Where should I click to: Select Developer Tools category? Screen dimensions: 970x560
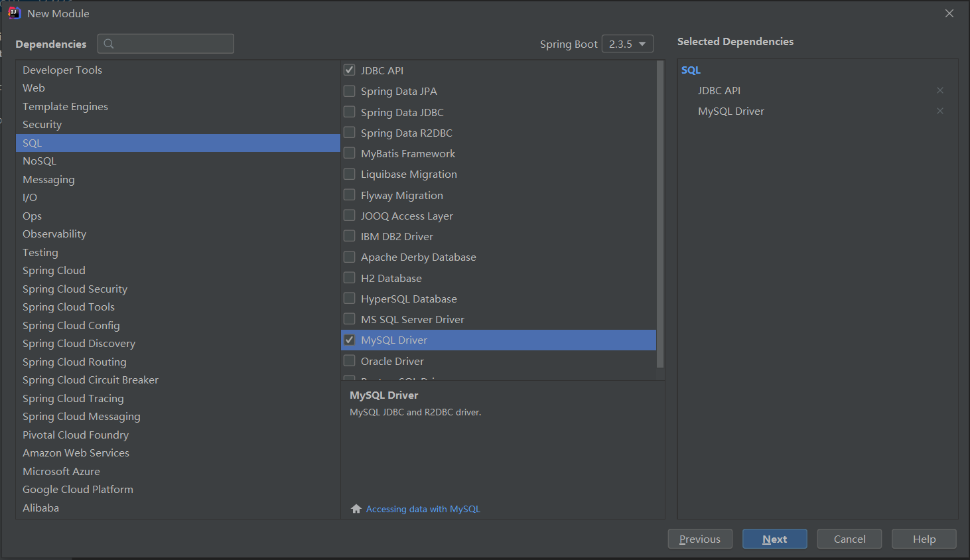178,70
